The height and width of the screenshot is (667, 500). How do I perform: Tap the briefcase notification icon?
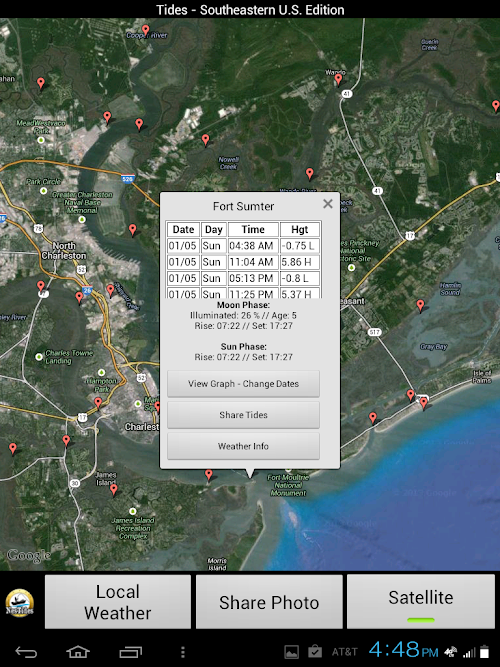tap(315, 652)
